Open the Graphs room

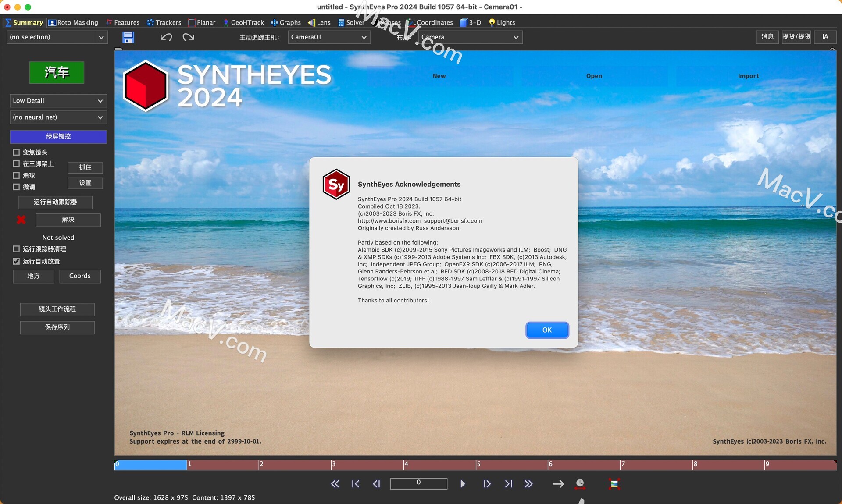click(x=285, y=22)
